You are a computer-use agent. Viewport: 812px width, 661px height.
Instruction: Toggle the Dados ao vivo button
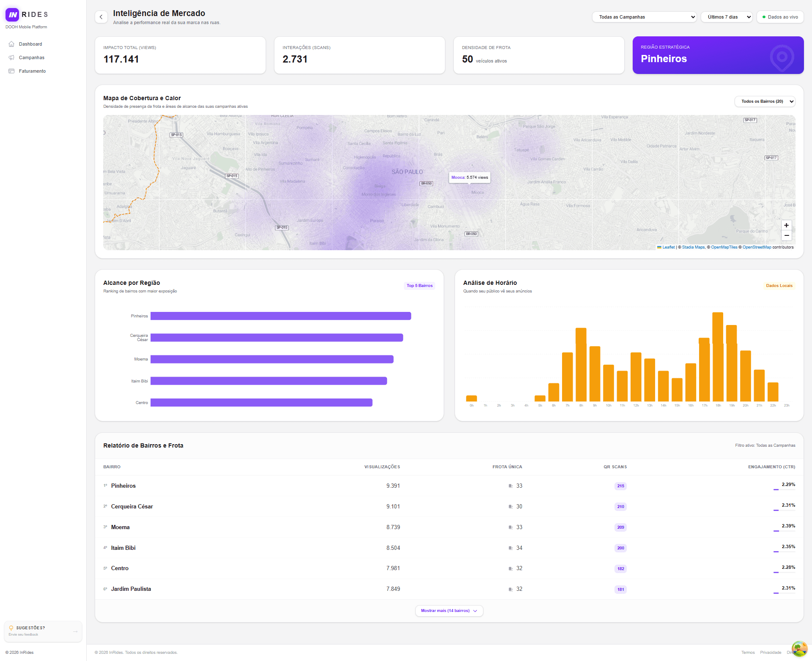pyautogui.click(x=780, y=17)
